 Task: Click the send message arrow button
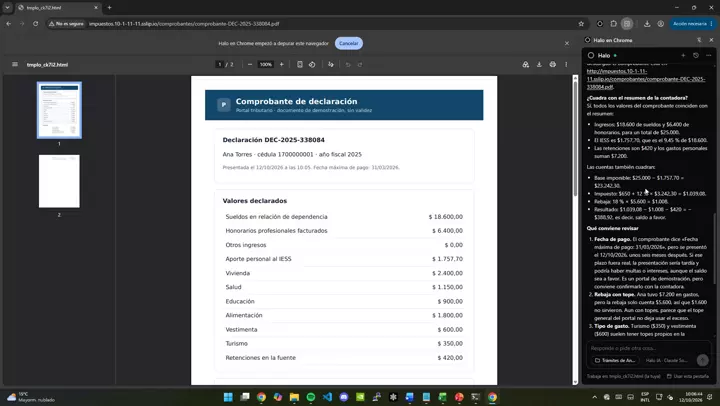click(x=702, y=361)
